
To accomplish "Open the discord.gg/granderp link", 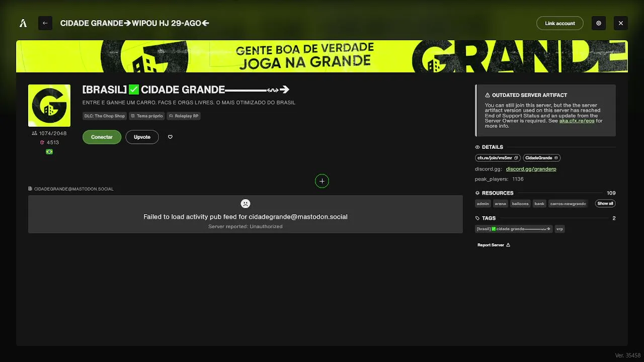I will tap(531, 169).
